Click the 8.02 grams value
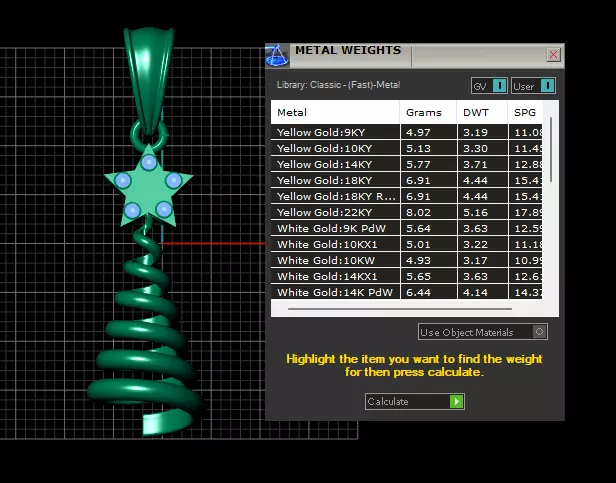Screen dimensions: 616x483 (418, 213)
